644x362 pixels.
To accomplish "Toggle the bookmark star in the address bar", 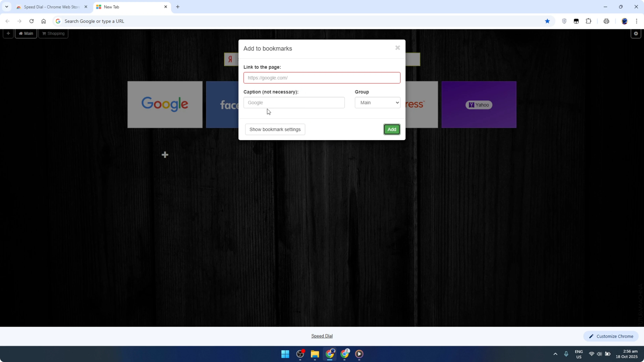I will pos(547,21).
